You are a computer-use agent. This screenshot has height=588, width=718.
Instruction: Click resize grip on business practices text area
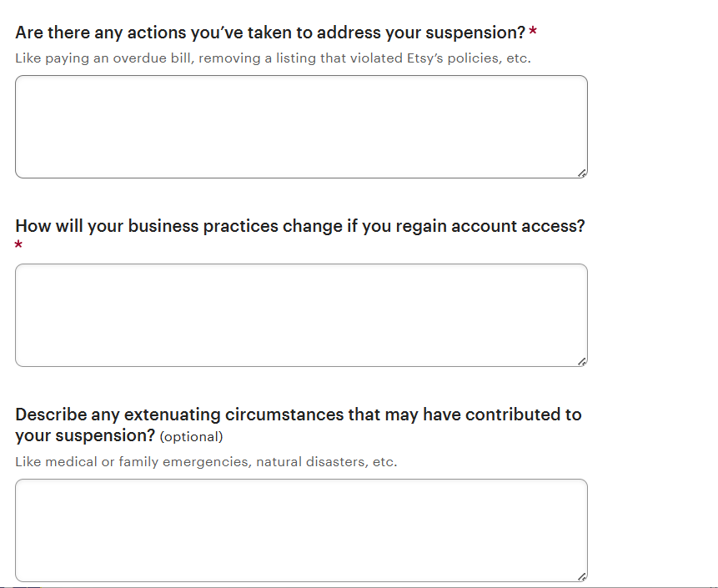(x=582, y=361)
